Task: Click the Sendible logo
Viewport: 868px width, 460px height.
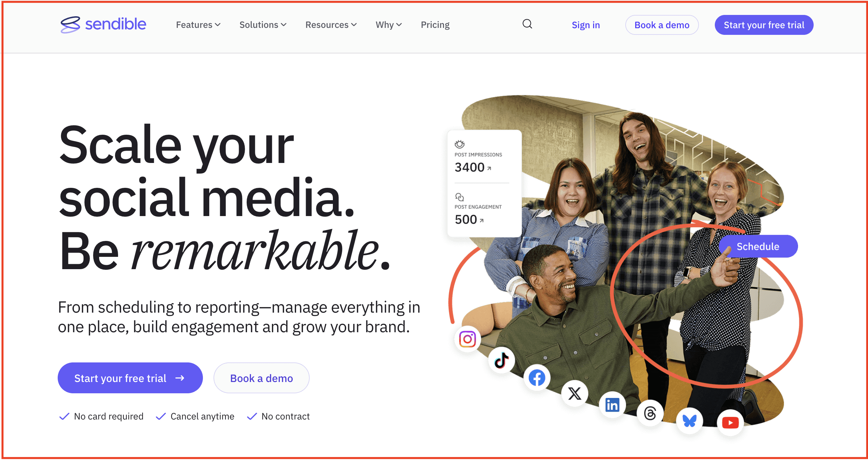Action: 103,25
